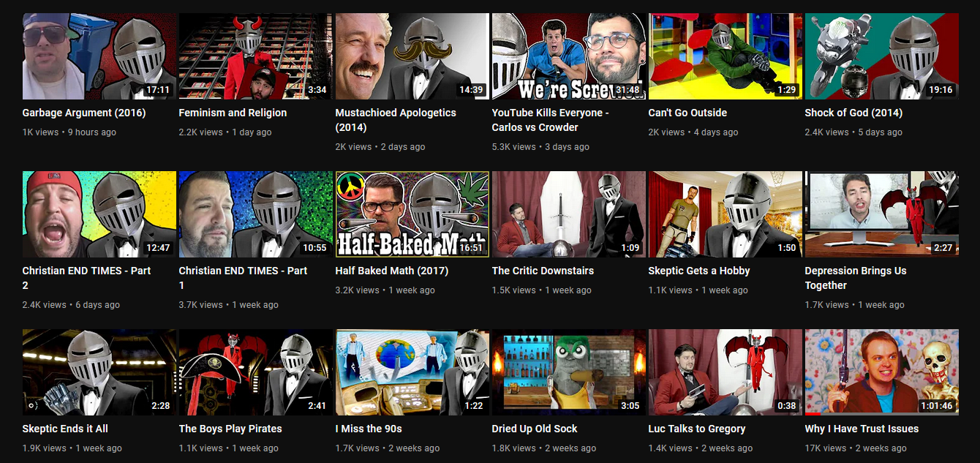The height and width of the screenshot is (463, 980).
Task: Click the 17:11 duration badge
Action: tap(158, 90)
